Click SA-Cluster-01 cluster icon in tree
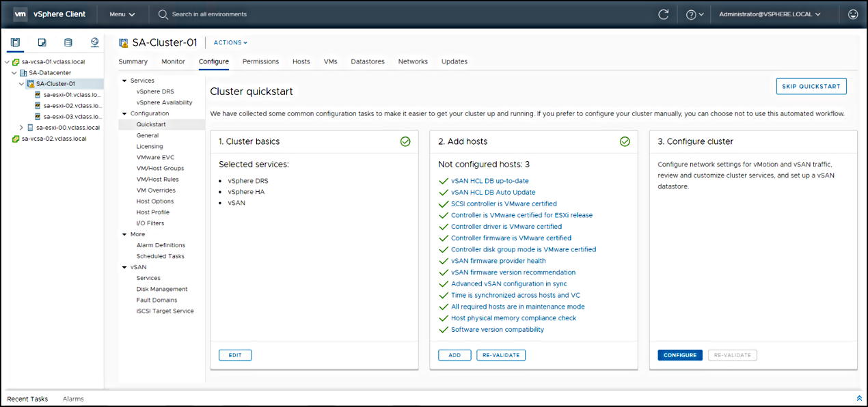 [x=31, y=84]
